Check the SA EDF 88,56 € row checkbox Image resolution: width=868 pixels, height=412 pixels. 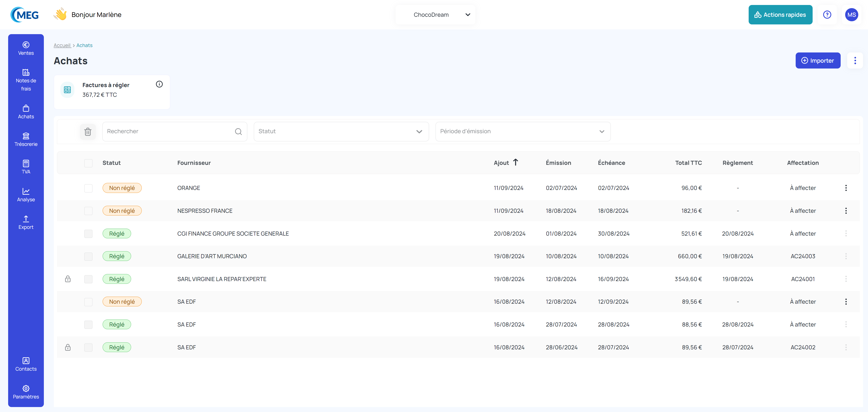(x=88, y=325)
